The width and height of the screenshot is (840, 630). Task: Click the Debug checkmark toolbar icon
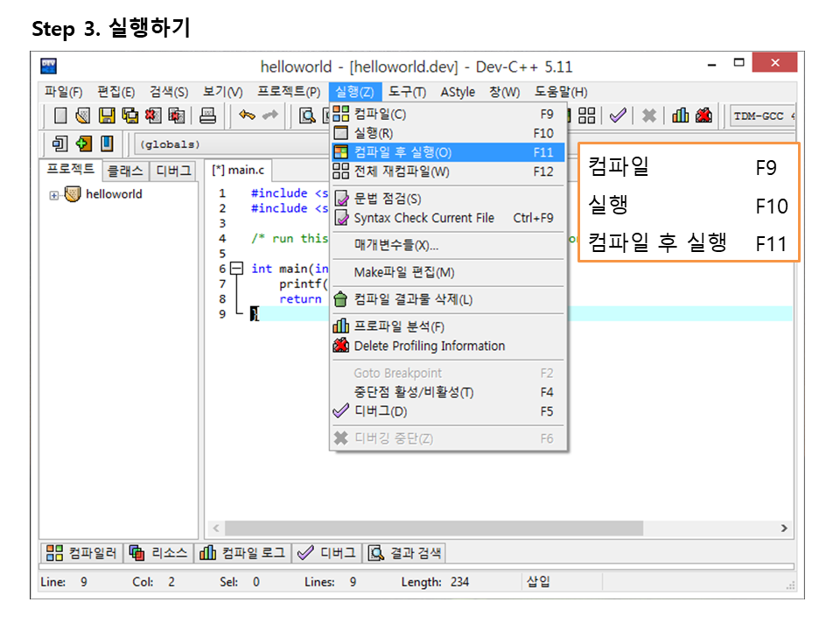click(x=618, y=115)
